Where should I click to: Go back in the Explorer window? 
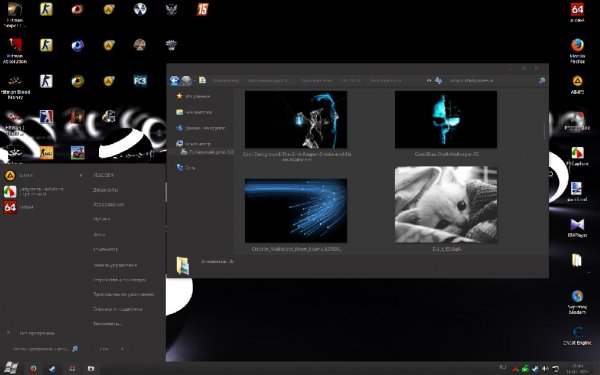(x=174, y=80)
